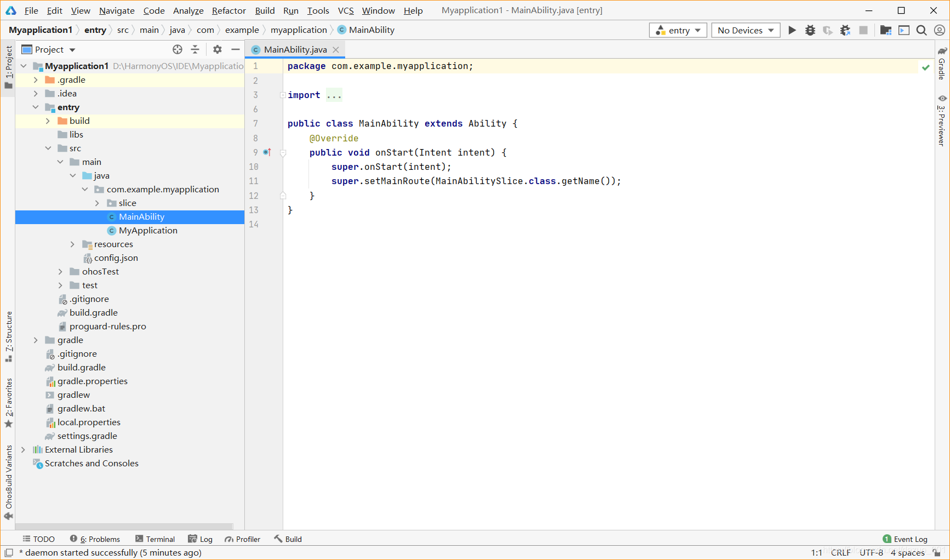Open the Build menu
The image size is (950, 560).
265,10
